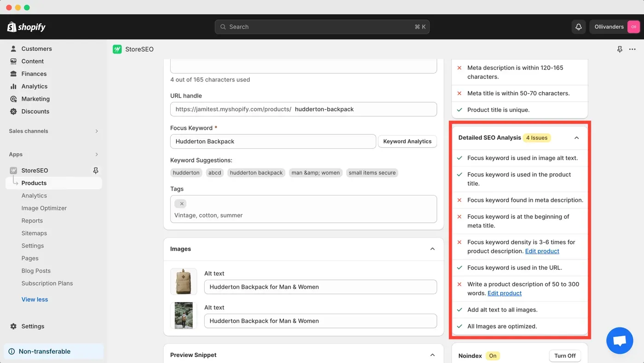Select the 'abcd' keyword suggestion
644x363 pixels.
215,173
